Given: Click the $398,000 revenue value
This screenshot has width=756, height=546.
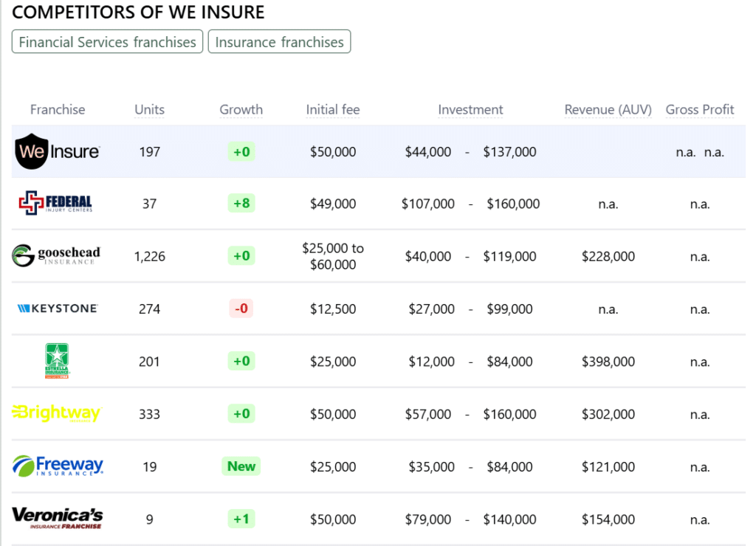Looking at the screenshot, I should (608, 361).
